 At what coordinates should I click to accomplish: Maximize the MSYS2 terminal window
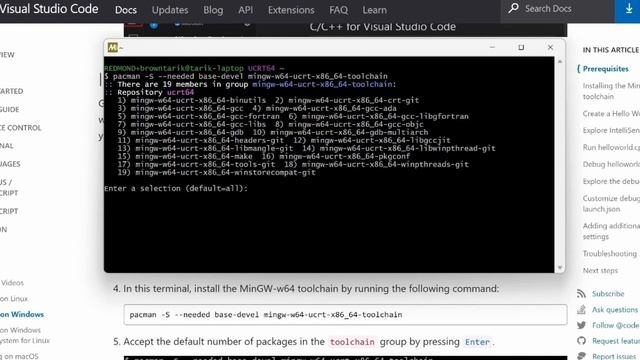click(521, 47)
